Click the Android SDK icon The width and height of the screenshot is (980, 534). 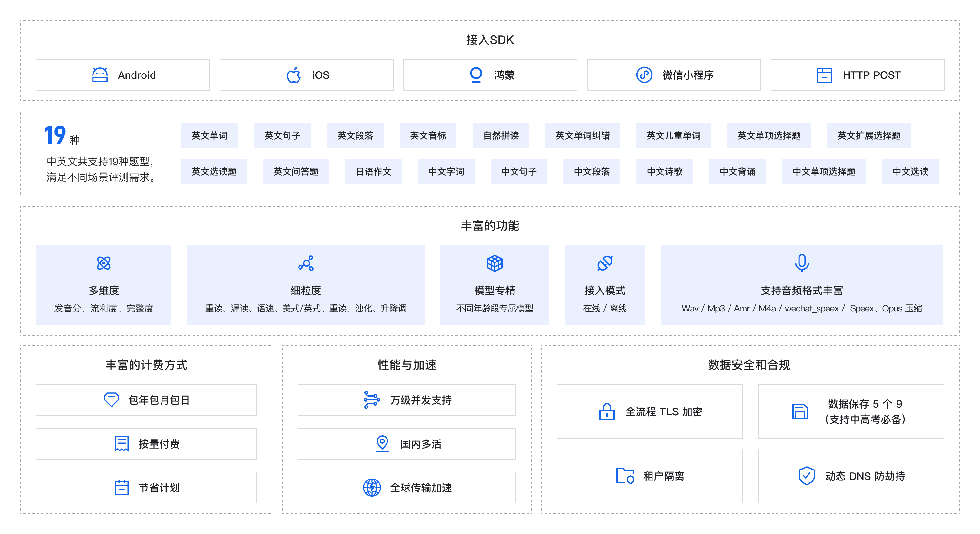99,74
